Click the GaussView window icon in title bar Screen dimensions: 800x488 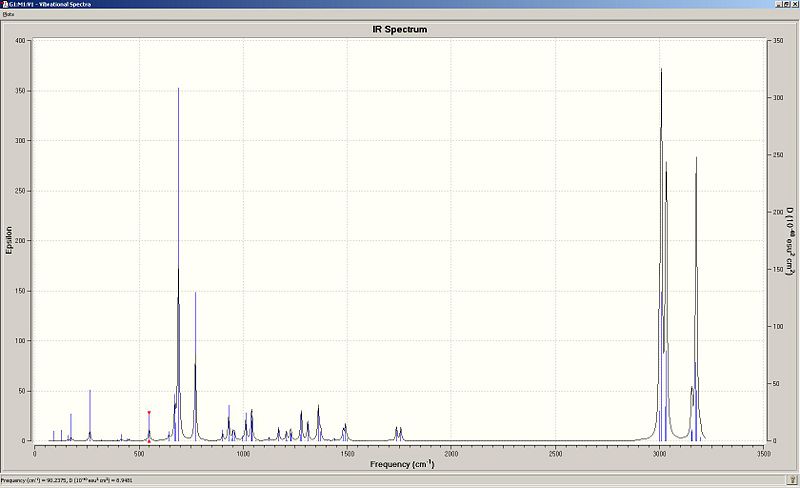pyautogui.click(x=4, y=4)
